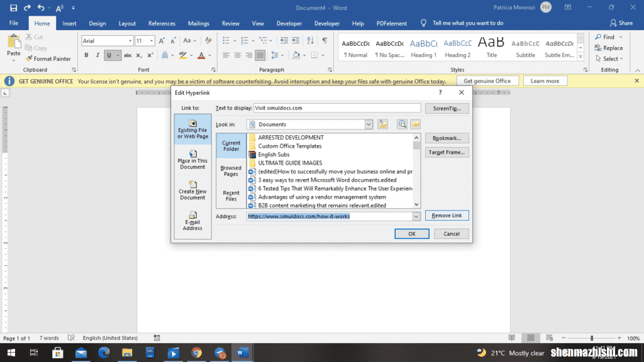Click Browse the Web icon in dialog

tap(402, 124)
